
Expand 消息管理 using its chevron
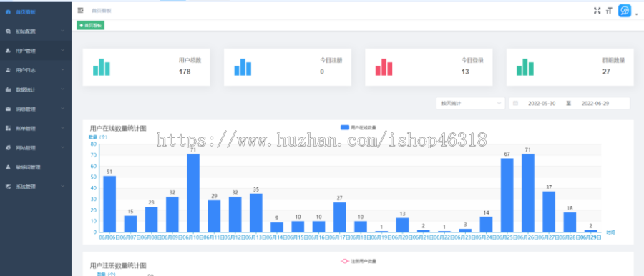62,109
